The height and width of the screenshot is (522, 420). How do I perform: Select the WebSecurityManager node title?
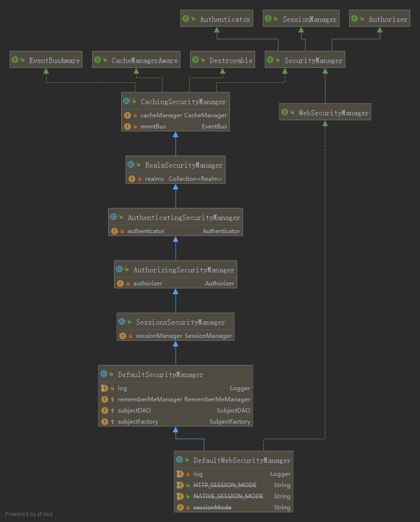point(334,113)
